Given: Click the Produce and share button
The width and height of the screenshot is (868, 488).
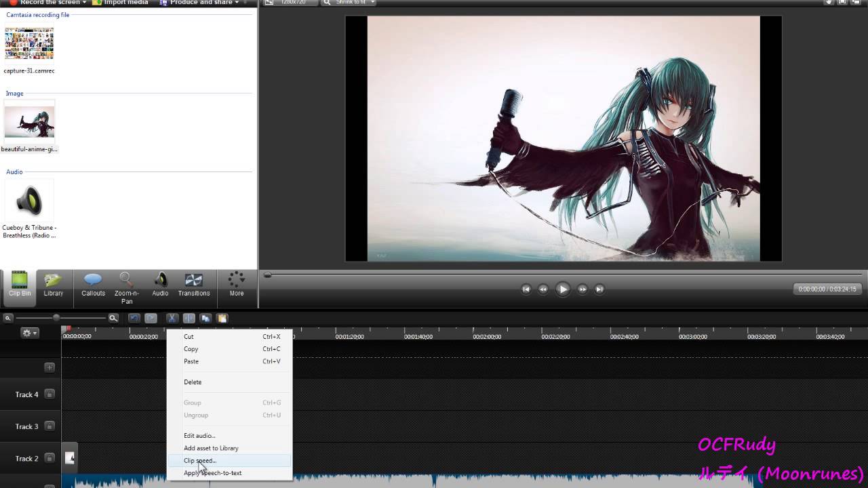Looking at the screenshot, I should coord(199,3).
